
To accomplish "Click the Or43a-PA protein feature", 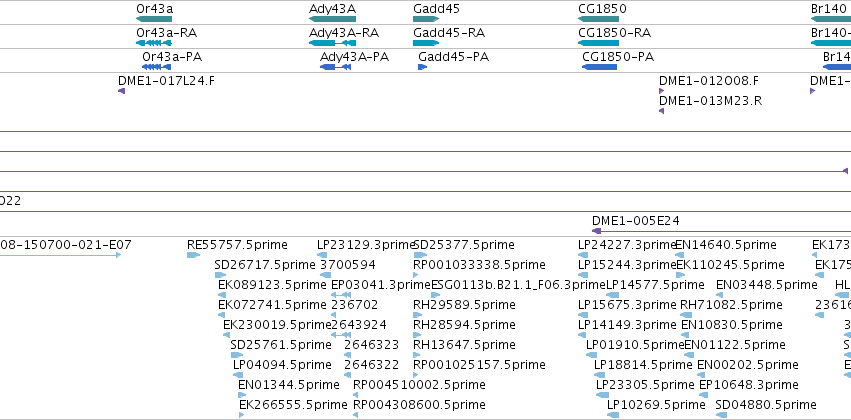I will 156,67.
